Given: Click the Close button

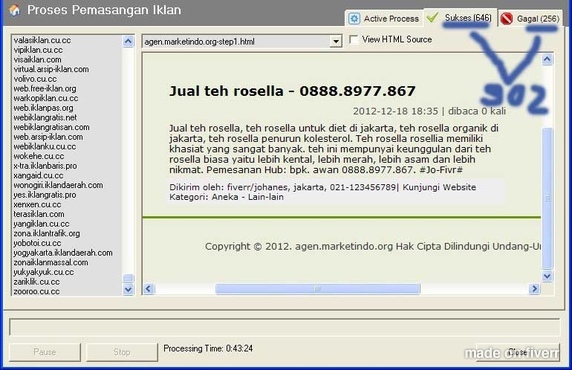Looking at the screenshot, I should (518, 352).
